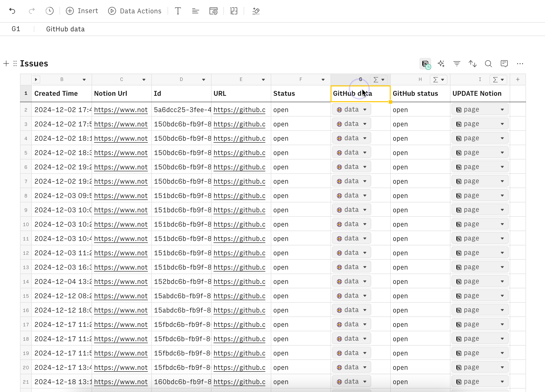Click the text formatting icon in toolbar
This screenshot has height=392, width=545.
coord(178,11)
